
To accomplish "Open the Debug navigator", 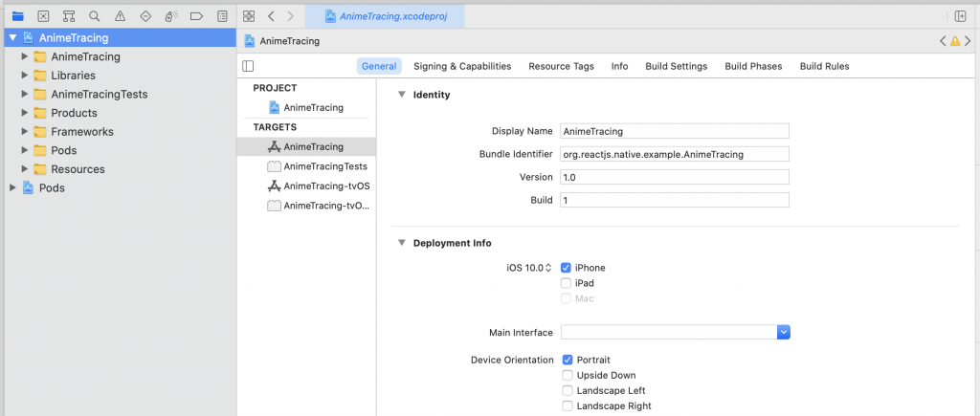I will (170, 16).
